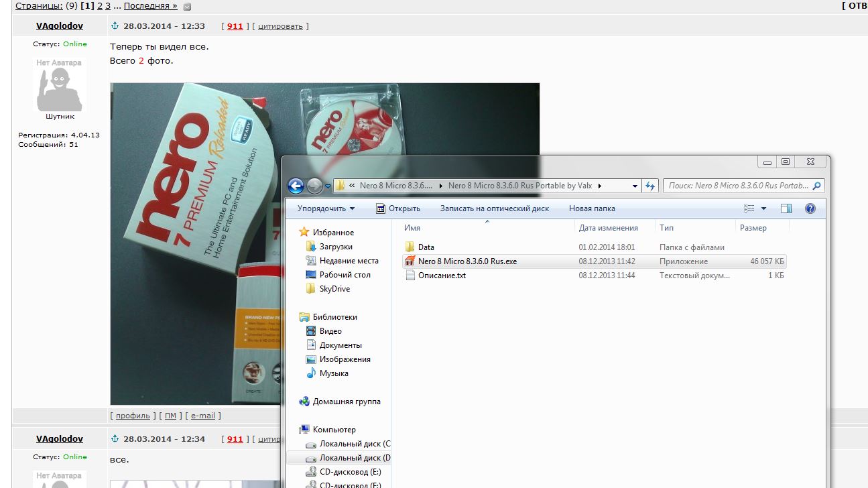This screenshot has height=488, width=868.
Task: Choose Записать на оптический диск
Action: pos(495,208)
